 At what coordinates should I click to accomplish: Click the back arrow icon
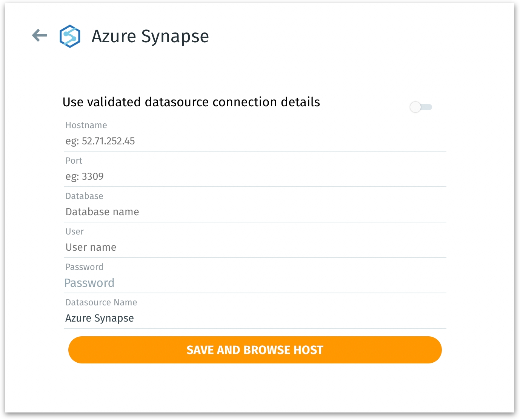40,36
